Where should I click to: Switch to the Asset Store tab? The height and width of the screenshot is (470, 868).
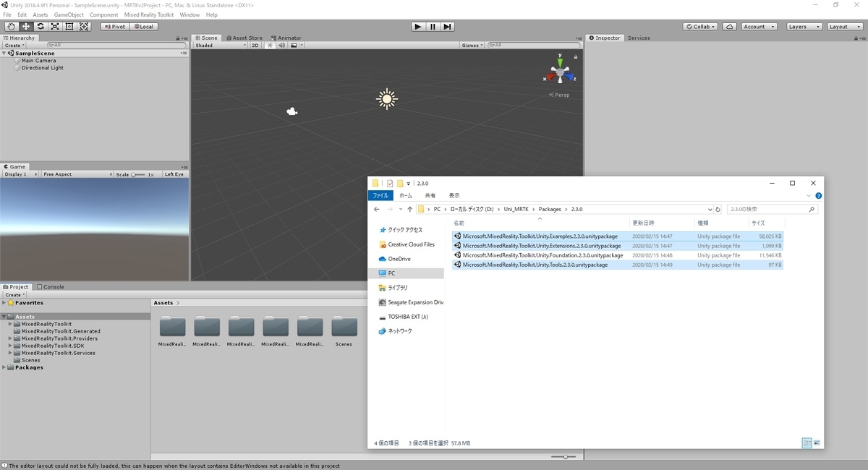(x=244, y=38)
